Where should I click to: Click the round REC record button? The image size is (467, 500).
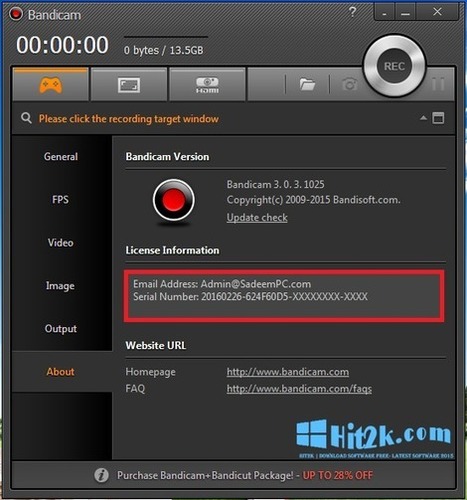(394, 66)
